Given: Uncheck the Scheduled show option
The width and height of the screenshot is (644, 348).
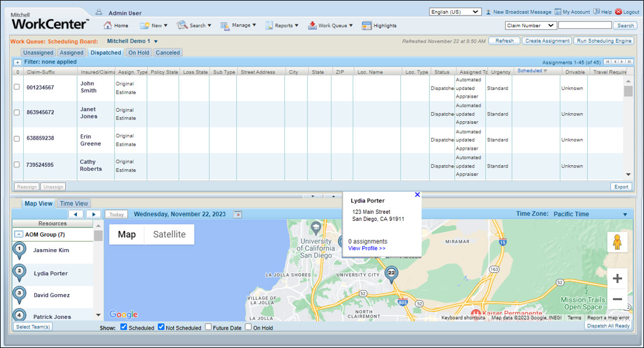Looking at the screenshot, I should [x=123, y=327].
